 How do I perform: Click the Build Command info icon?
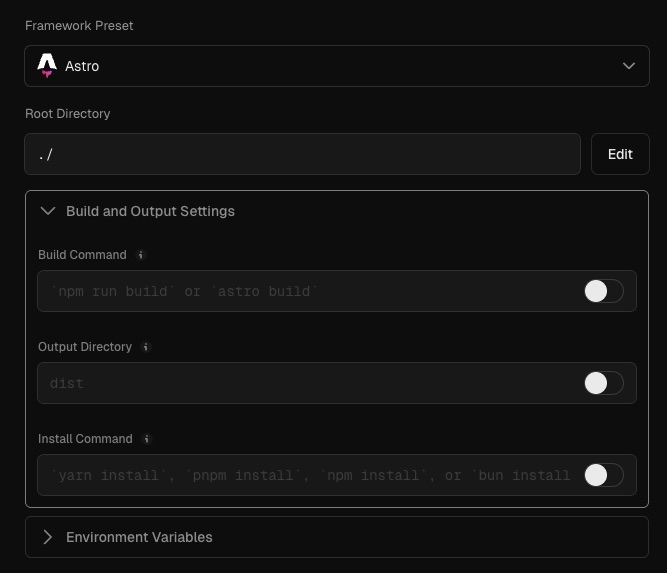click(140, 255)
